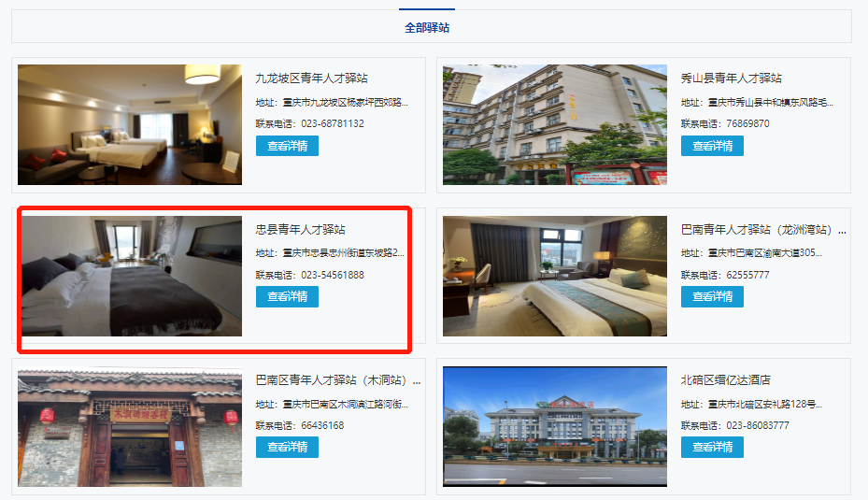Select the 巴南 龙洲湾站 bedroom image
The height and width of the screenshot is (500, 868).
click(555, 276)
